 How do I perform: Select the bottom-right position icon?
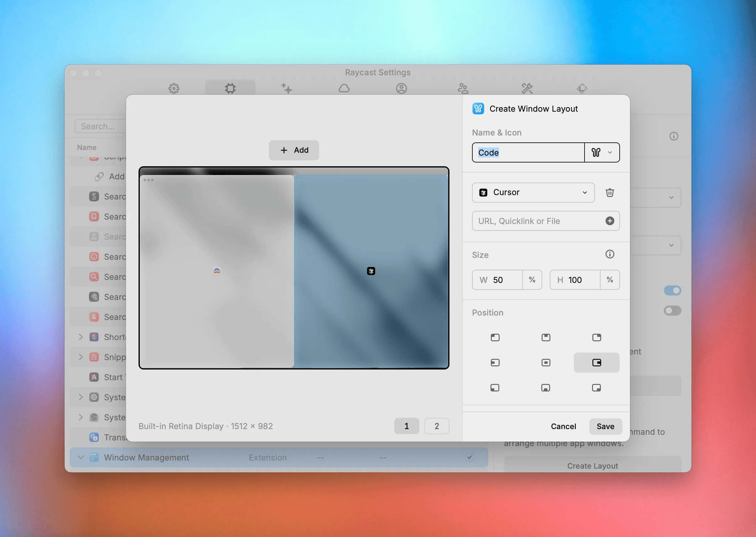596,388
